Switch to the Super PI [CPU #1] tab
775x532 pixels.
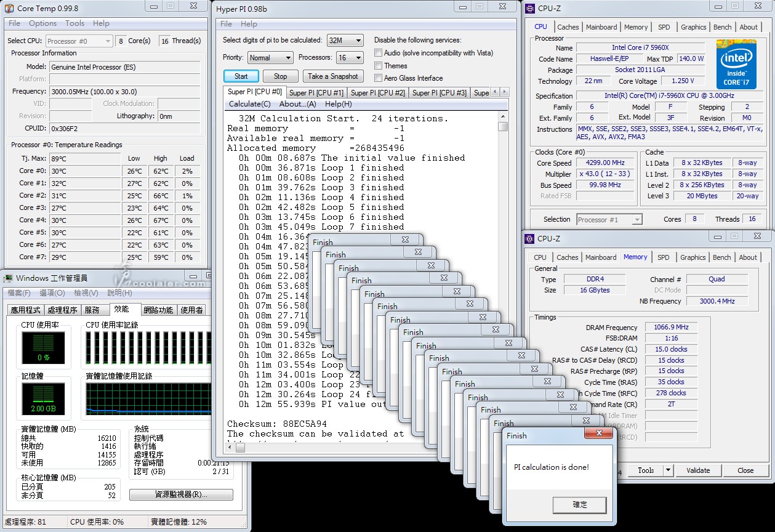316,93
